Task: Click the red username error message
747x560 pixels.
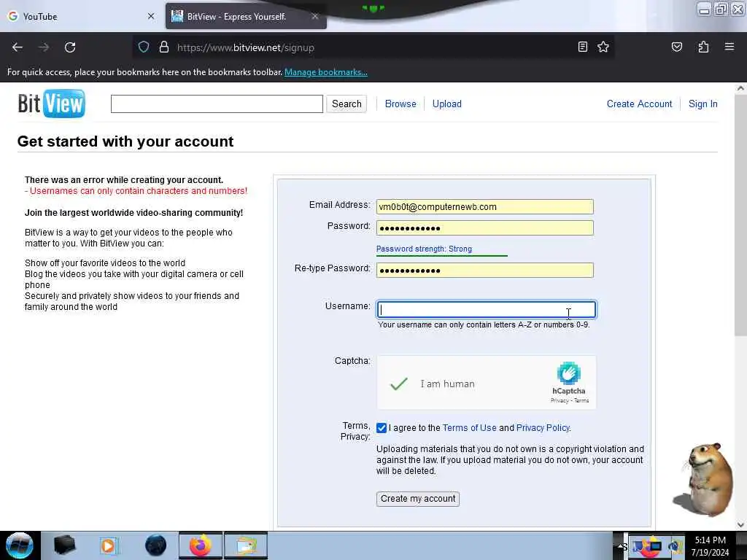Action: [136, 191]
